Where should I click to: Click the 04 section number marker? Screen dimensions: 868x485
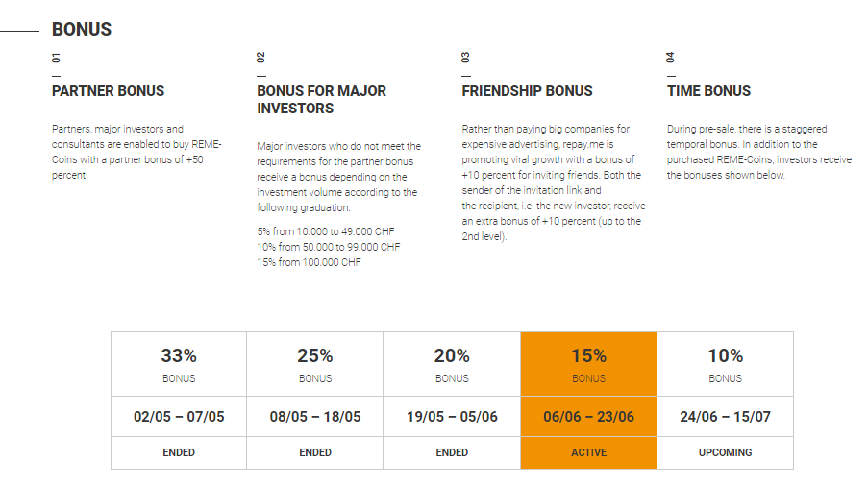coord(670,58)
